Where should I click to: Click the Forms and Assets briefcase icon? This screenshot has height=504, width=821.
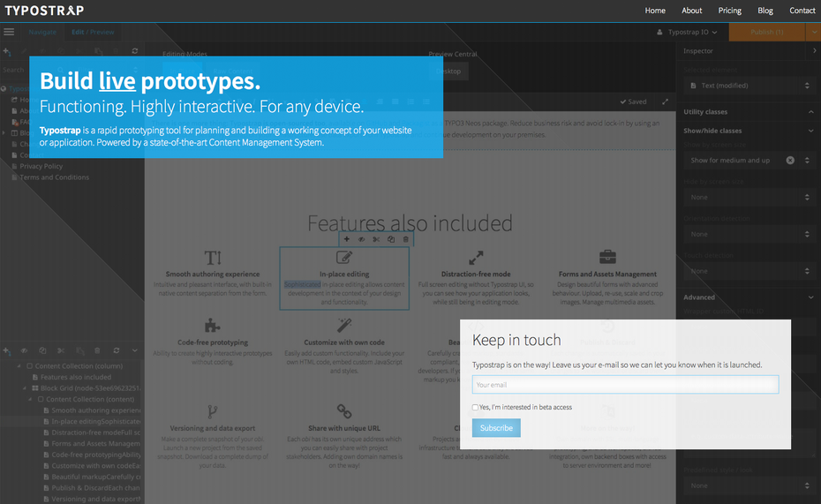(x=607, y=257)
